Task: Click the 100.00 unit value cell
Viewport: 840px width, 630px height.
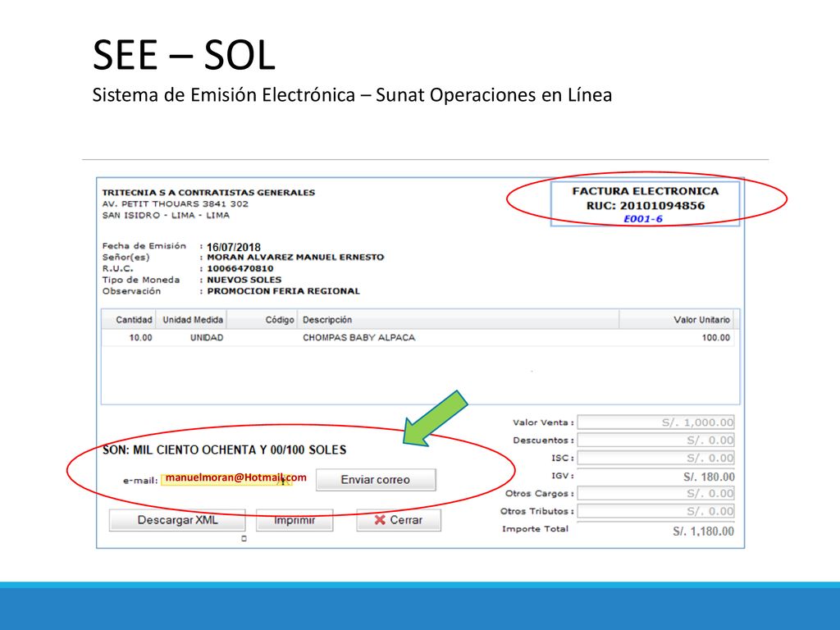Action: pos(715,337)
